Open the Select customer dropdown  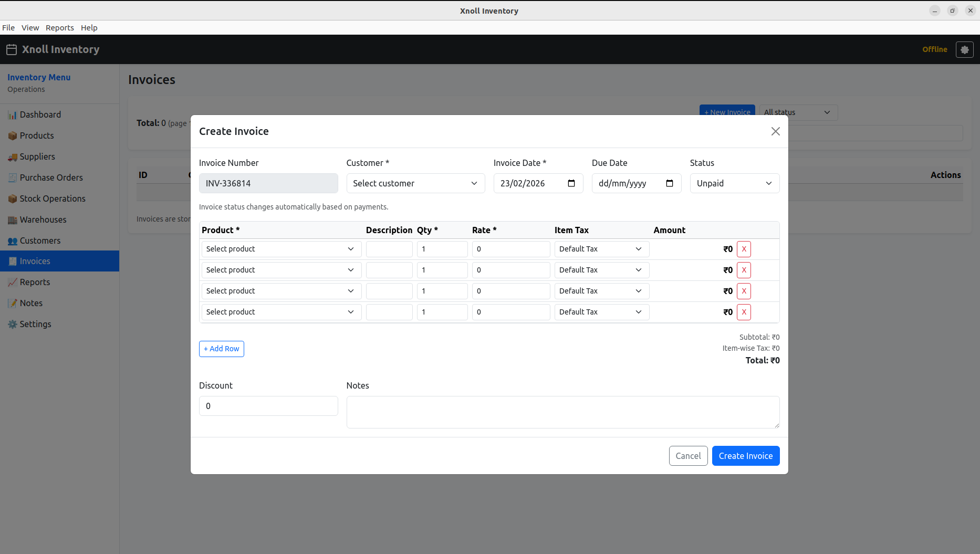click(415, 183)
